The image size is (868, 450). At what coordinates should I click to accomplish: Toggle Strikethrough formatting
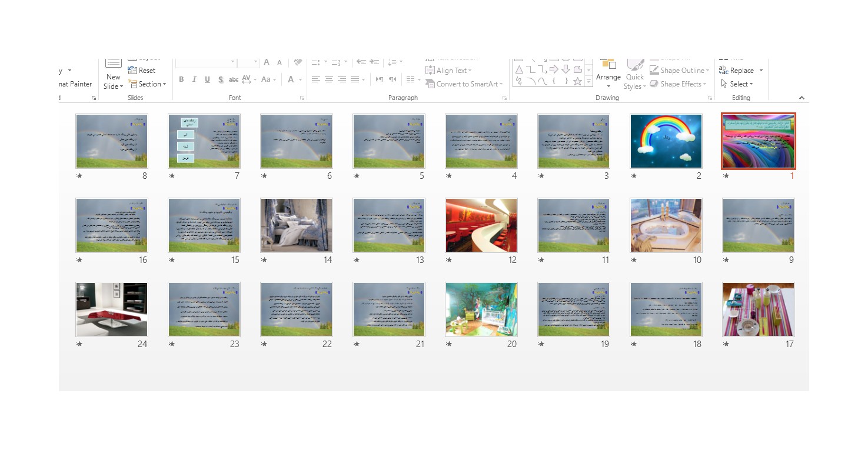234,79
